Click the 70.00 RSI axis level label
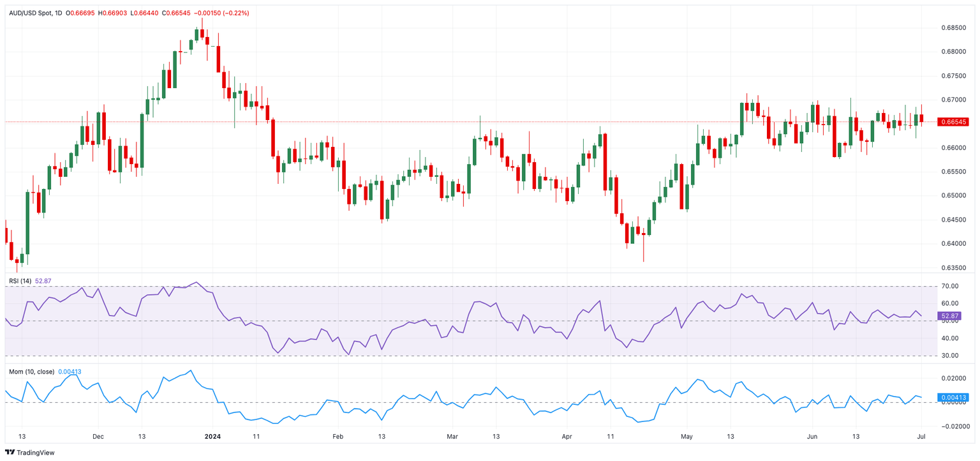 click(x=949, y=286)
